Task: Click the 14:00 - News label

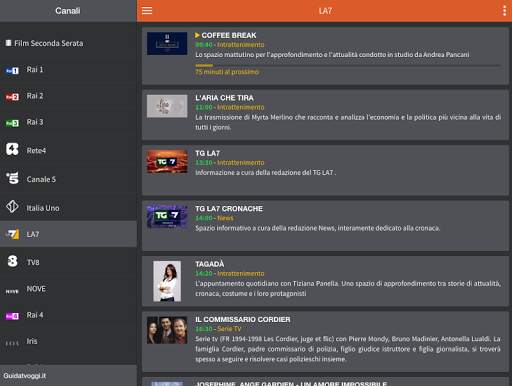Action: point(214,218)
